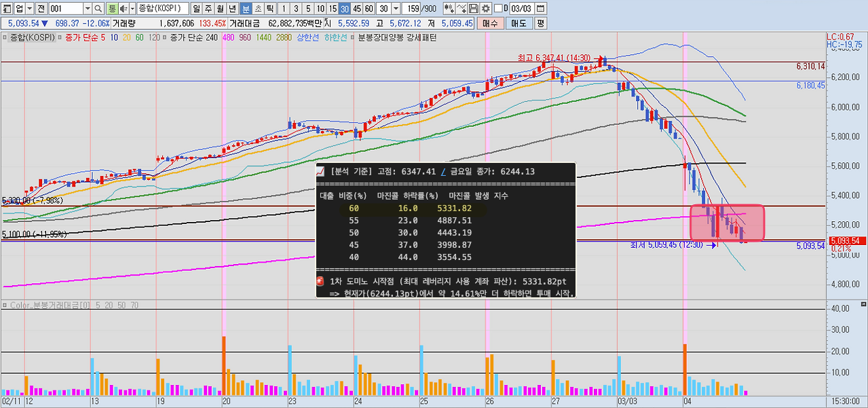Image resolution: width=868 pixels, height=408 pixels.
Task: Click the floppy disk save icon
Action: [x=474, y=9]
